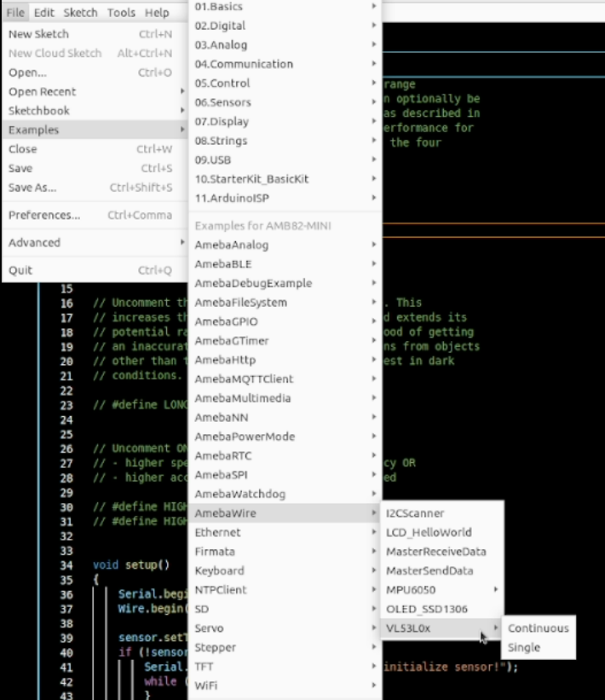Open the MasterReceiveData example
This screenshot has height=700, width=605.
[x=435, y=552]
